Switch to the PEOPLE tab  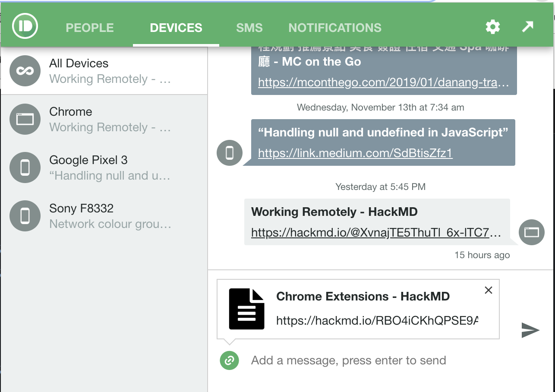pyautogui.click(x=89, y=28)
